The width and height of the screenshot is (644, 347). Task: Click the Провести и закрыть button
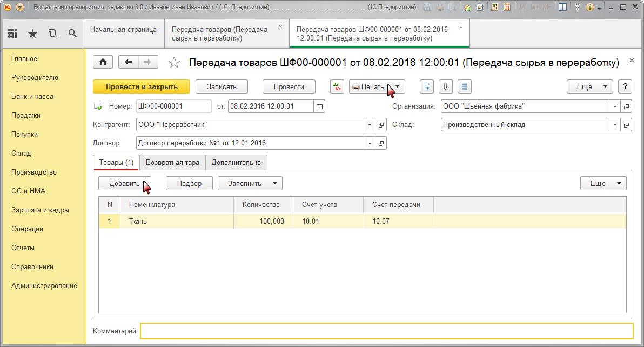click(x=142, y=86)
